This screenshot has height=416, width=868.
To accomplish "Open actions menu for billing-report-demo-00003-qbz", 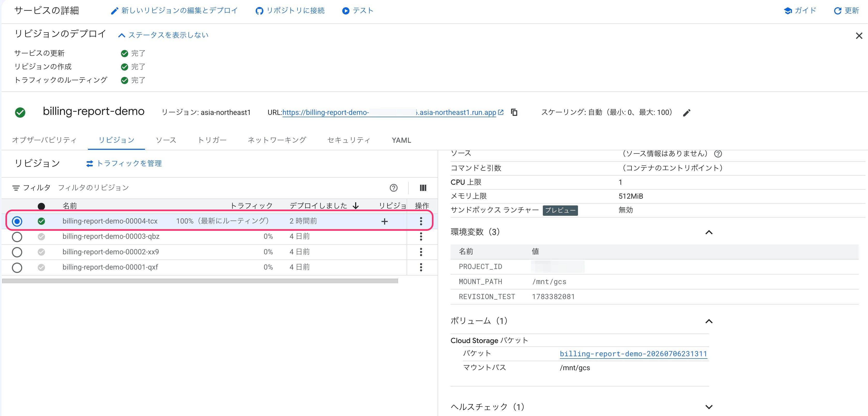I will click(x=421, y=237).
